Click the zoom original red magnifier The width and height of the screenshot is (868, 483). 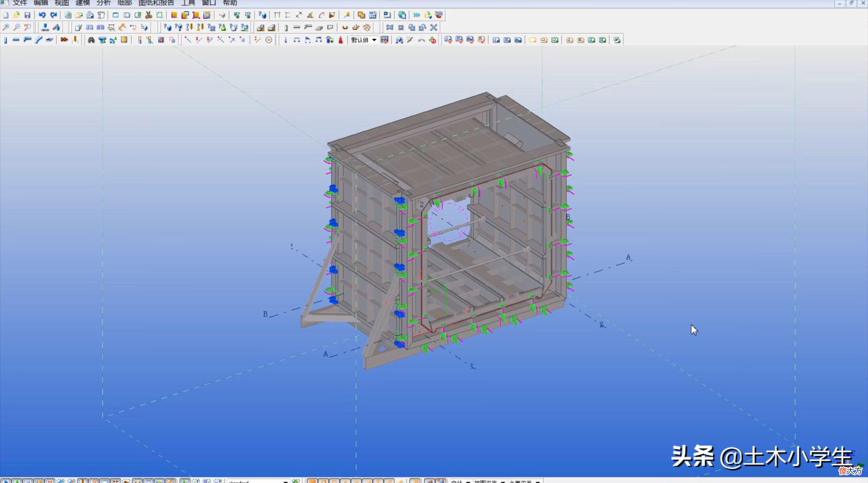[28, 27]
